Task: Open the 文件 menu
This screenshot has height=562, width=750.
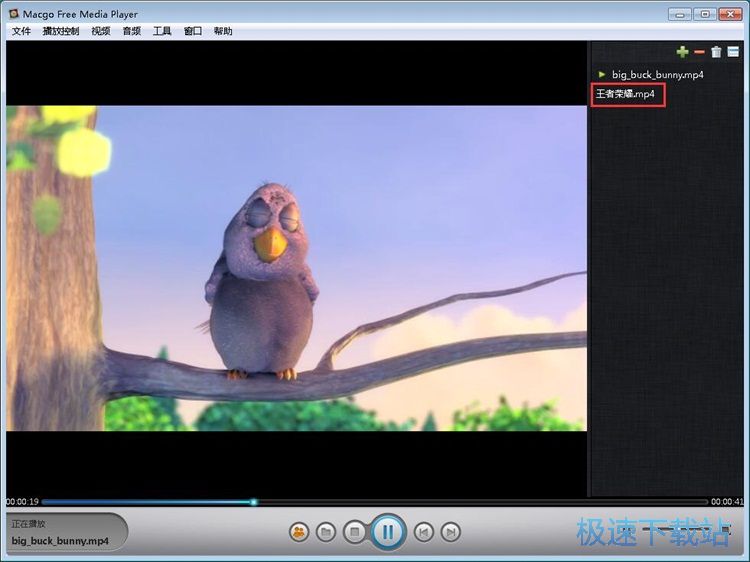Action: pyautogui.click(x=21, y=31)
